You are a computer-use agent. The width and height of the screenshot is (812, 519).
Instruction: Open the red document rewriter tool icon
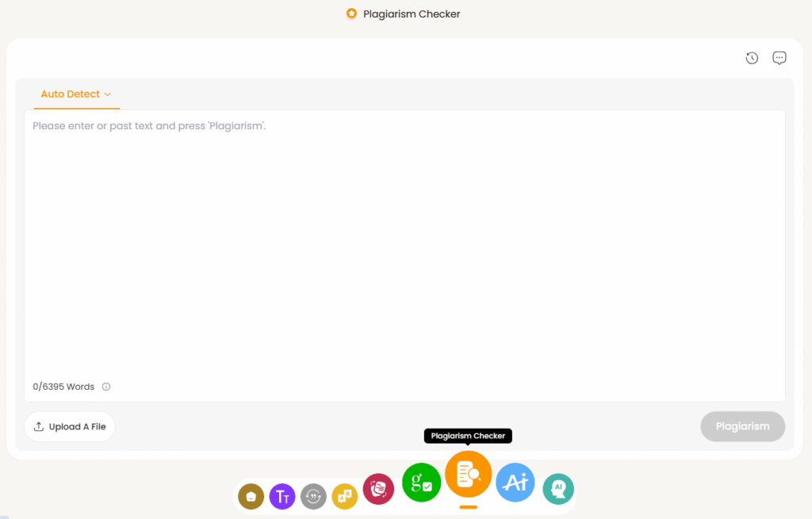click(378, 489)
